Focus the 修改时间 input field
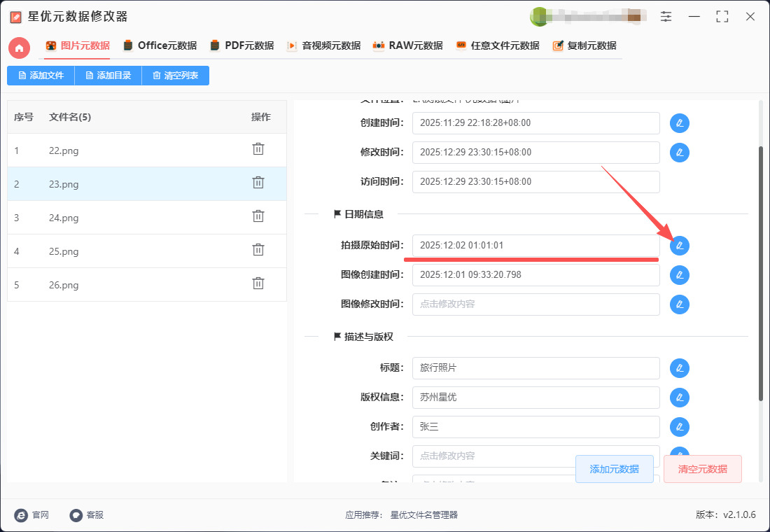Image resolution: width=770 pixels, height=532 pixels. 535,153
